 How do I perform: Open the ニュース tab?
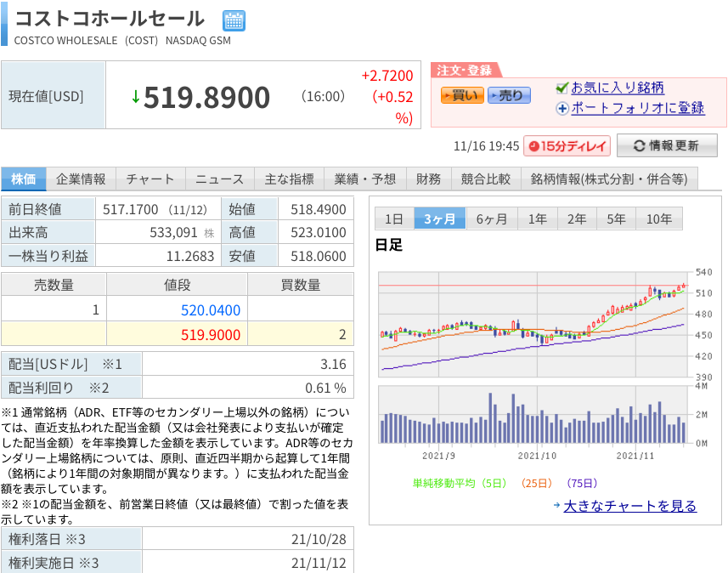click(220, 179)
